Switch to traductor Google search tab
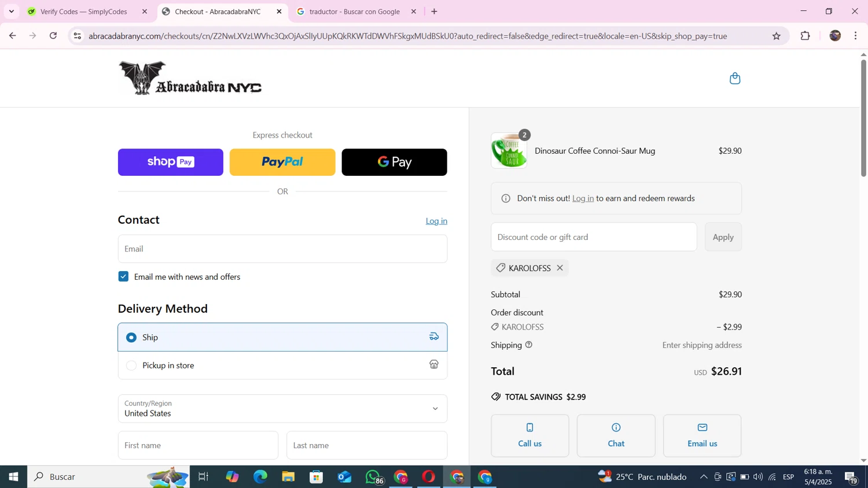Image resolution: width=868 pixels, height=488 pixels. [354, 12]
